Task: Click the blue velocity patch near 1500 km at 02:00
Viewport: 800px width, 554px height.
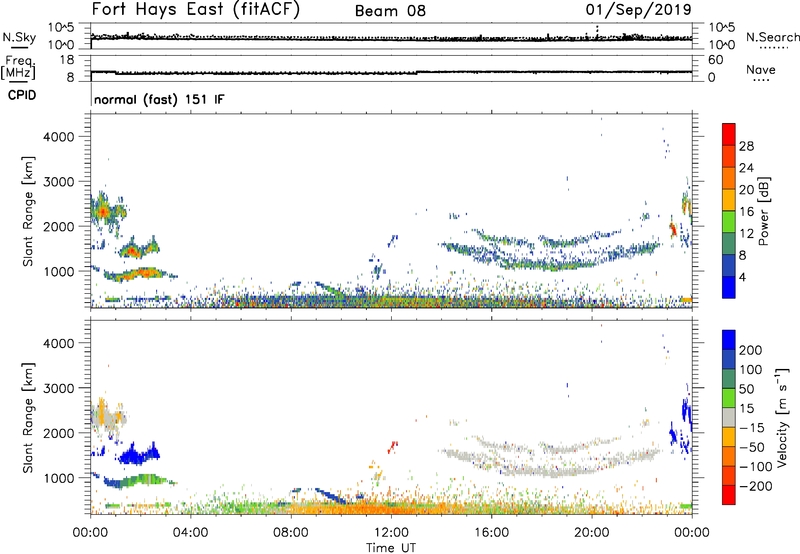Action: coord(137,454)
